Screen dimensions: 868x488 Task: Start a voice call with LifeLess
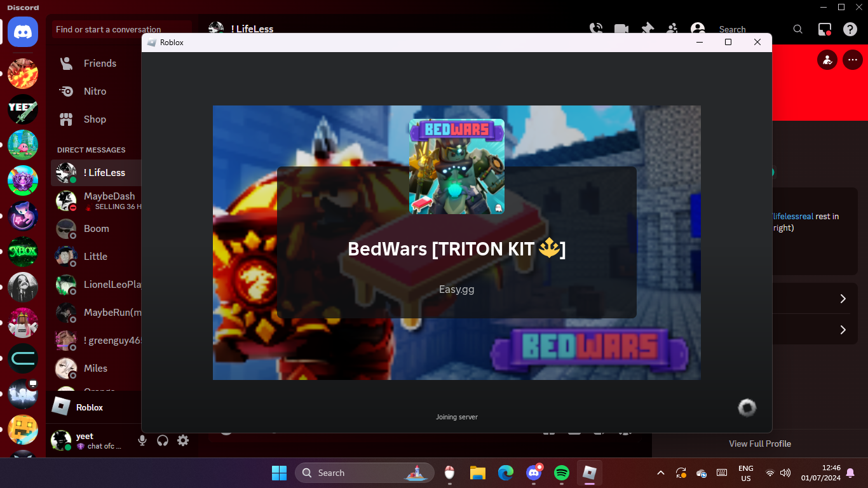point(596,29)
